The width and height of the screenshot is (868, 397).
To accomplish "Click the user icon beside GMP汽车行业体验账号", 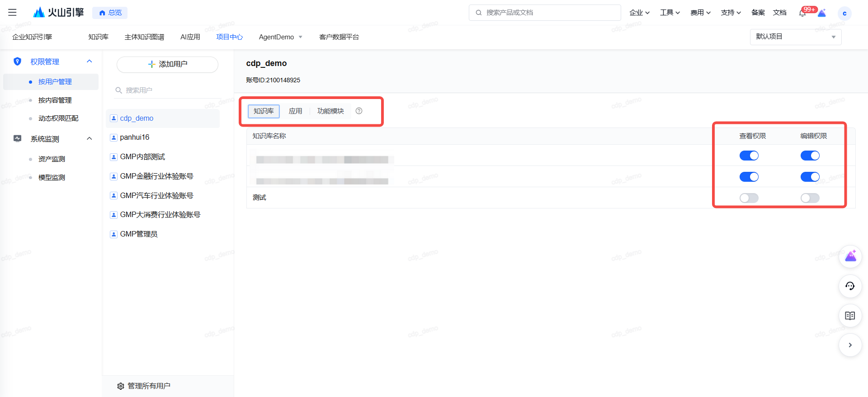I will point(114,196).
